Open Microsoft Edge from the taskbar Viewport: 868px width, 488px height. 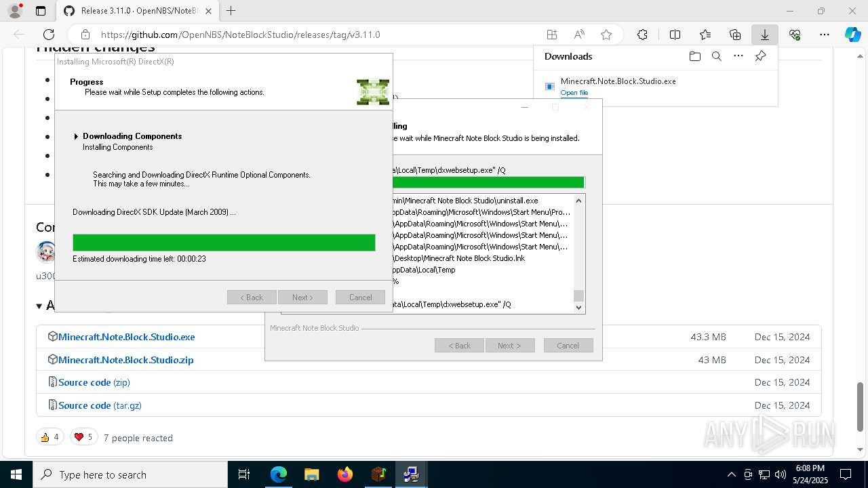(x=279, y=474)
